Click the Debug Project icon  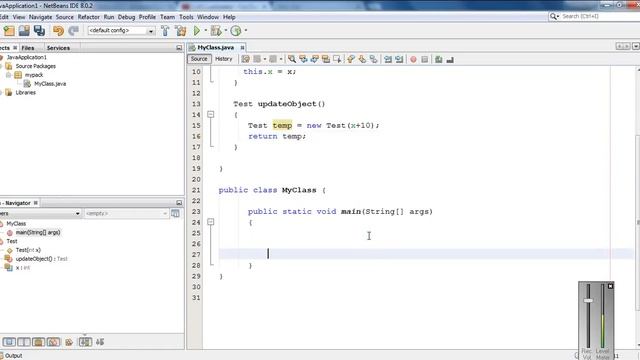pos(216,31)
